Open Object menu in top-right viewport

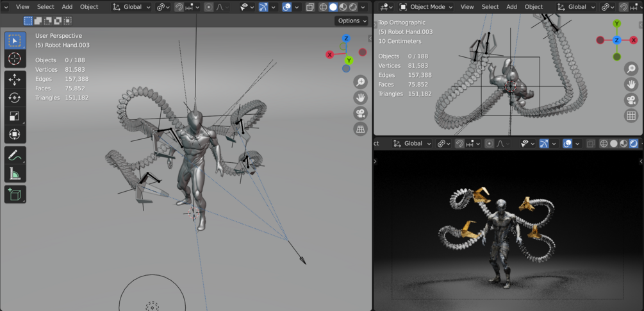pyautogui.click(x=534, y=7)
